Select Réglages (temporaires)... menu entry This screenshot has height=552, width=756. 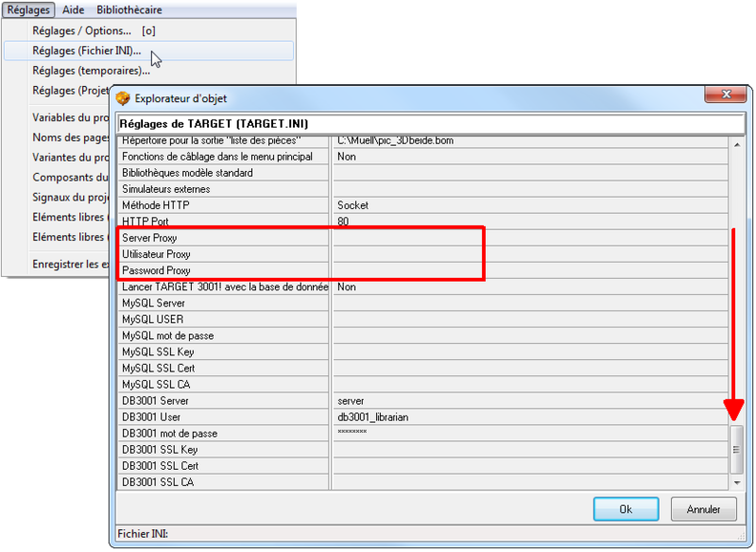pyautogui.click(x=91, y=70)
